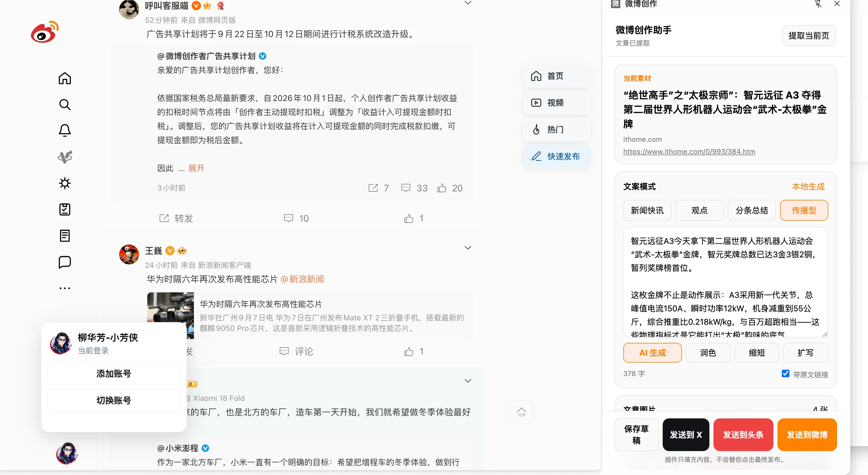Click the 华为时隔六年再次发布高性能芯片 card title
Image resolution: width=868 pixels, height=475 pixels.
[261, 304]
